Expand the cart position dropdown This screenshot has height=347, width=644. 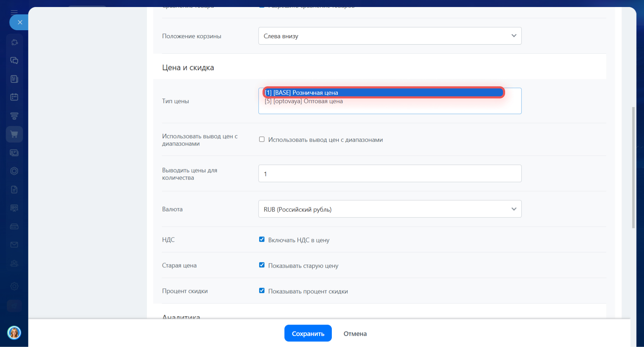pos(390,36)
